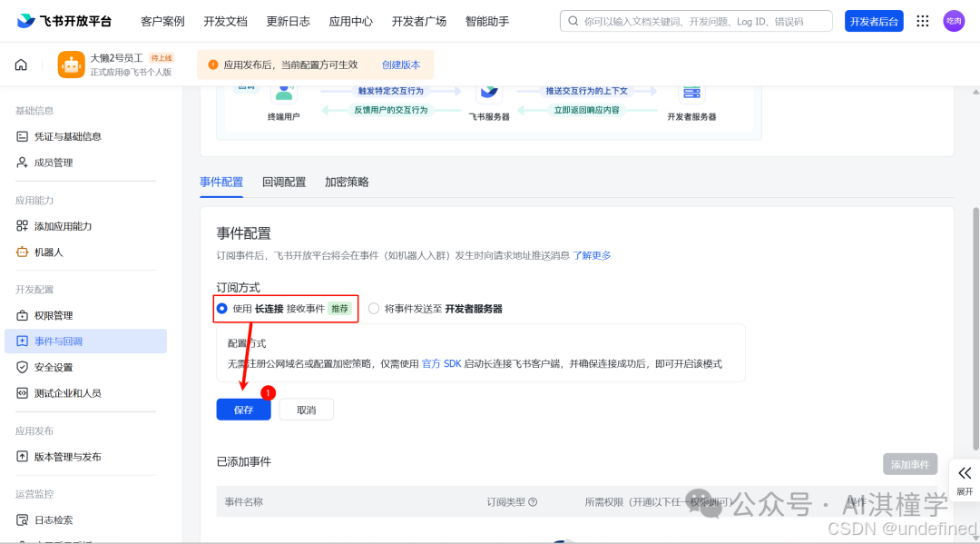Open 权限管理 in the sidebar
Viewport: 980px width, 544px height.
[63, 315]
